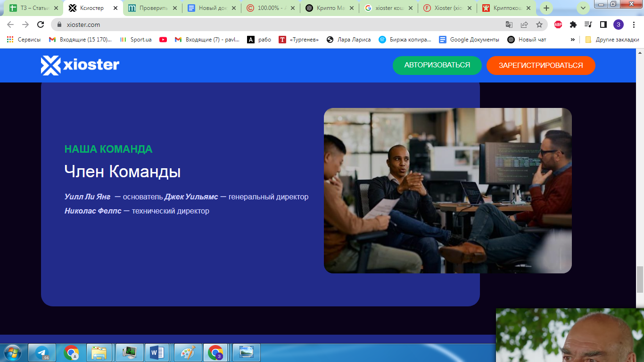Click the АВТОРИЗОВАТЬСЯ button

point(437,66)
